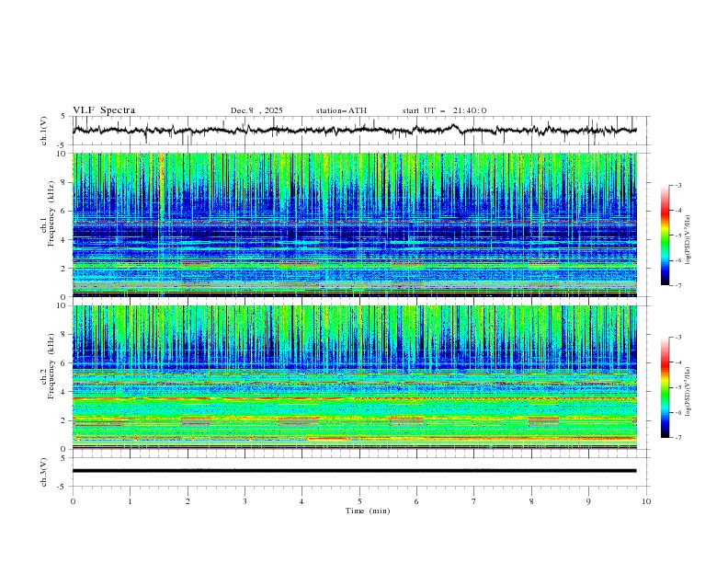Click the 'start UT = 21:40:0' label
The width and height of the screenshot is (728, 563).
[x=444, y=110]
